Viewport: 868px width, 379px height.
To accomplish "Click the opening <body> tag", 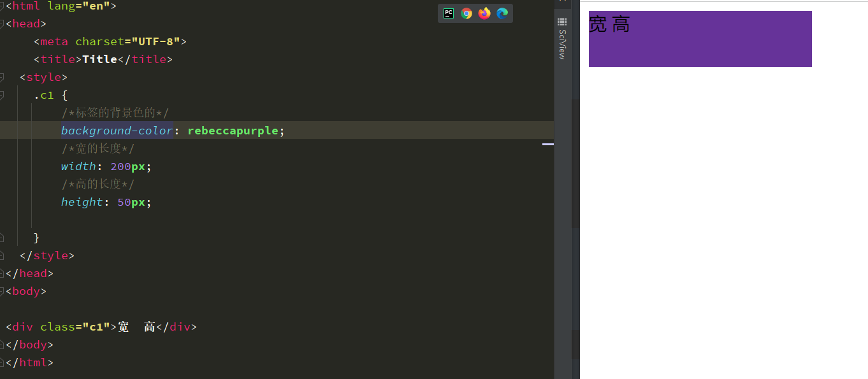I will (x=26, y=291).
